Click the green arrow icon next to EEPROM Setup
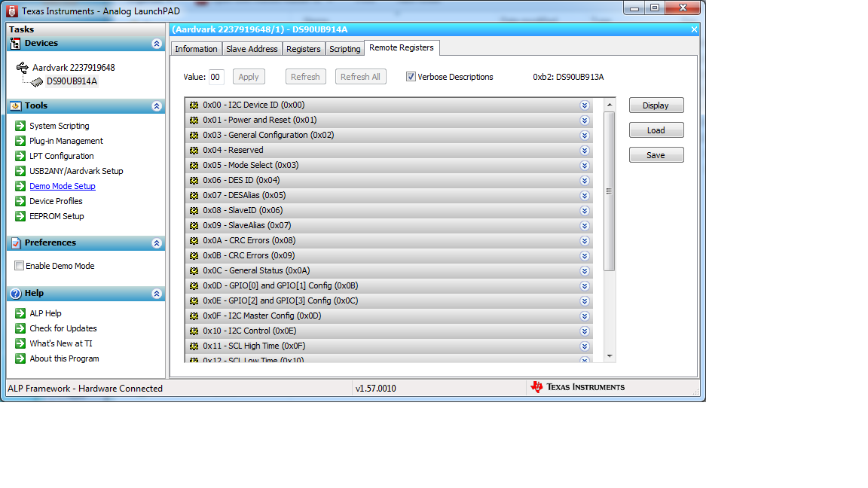Viewport: 868px width, 488px height. 20,216
